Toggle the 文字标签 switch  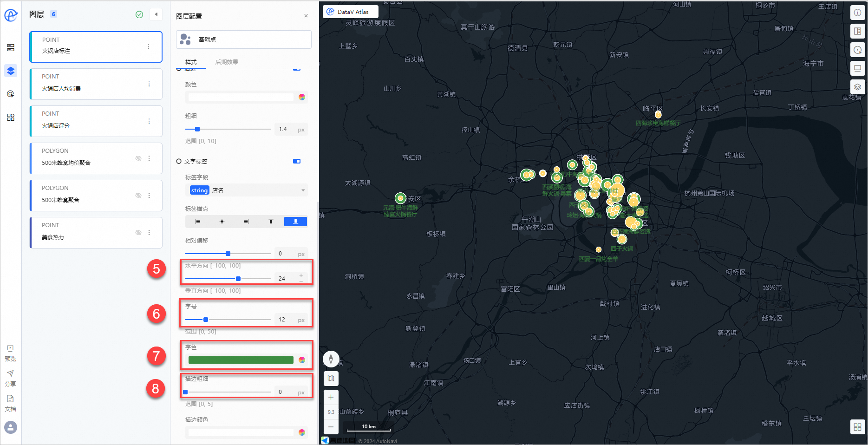[x=297, y=161]
